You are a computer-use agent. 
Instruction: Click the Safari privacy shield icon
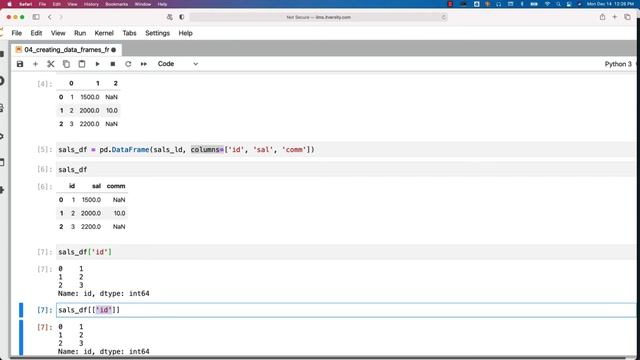182,17
